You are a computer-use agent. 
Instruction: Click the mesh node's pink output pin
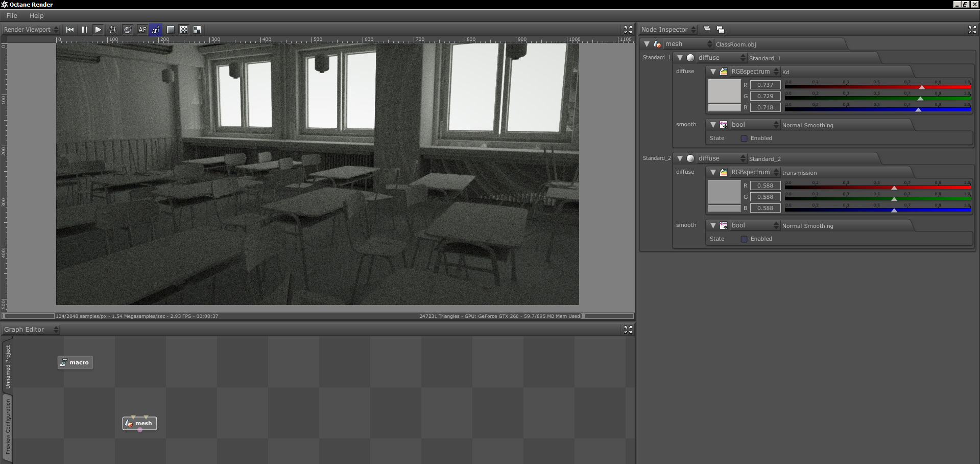pyautogui.click(x=140, y=430)
